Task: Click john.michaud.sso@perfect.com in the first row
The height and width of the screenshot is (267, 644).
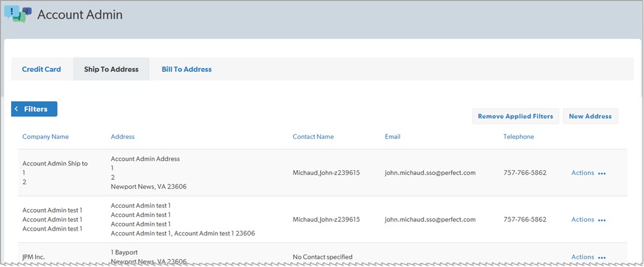Action: (x=430, y=173)
